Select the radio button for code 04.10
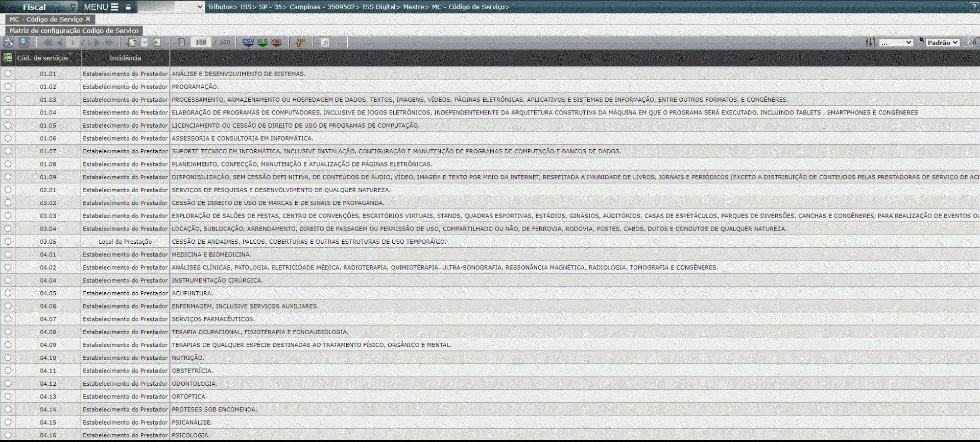Image resolution: width=980 pixels, height=442 pixels. tap(8, 358)
